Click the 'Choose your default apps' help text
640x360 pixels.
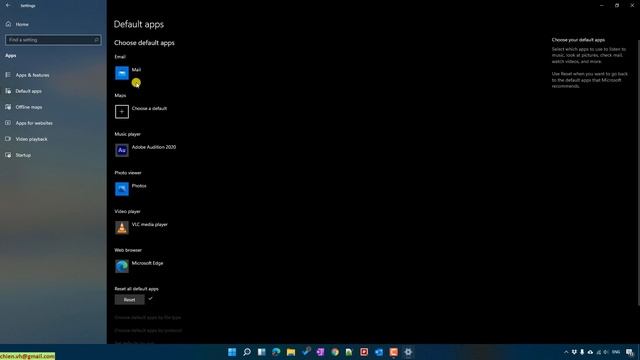(x=578, y=40)
